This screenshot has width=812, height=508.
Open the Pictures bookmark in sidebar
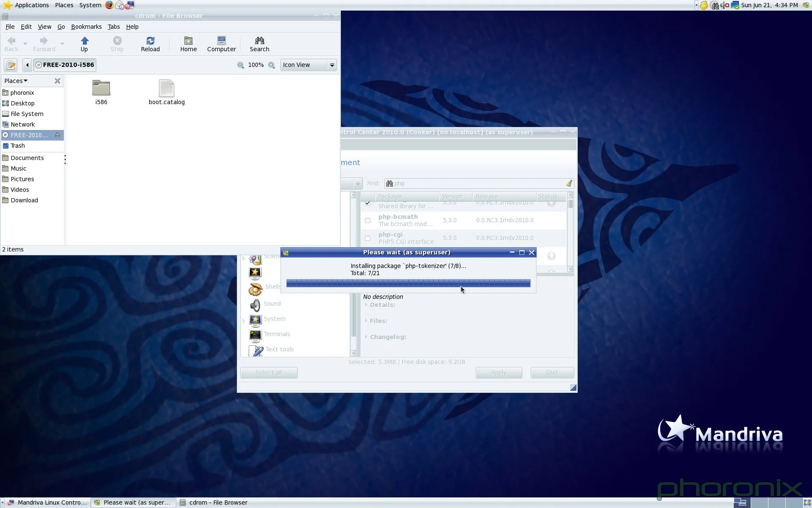22,179
